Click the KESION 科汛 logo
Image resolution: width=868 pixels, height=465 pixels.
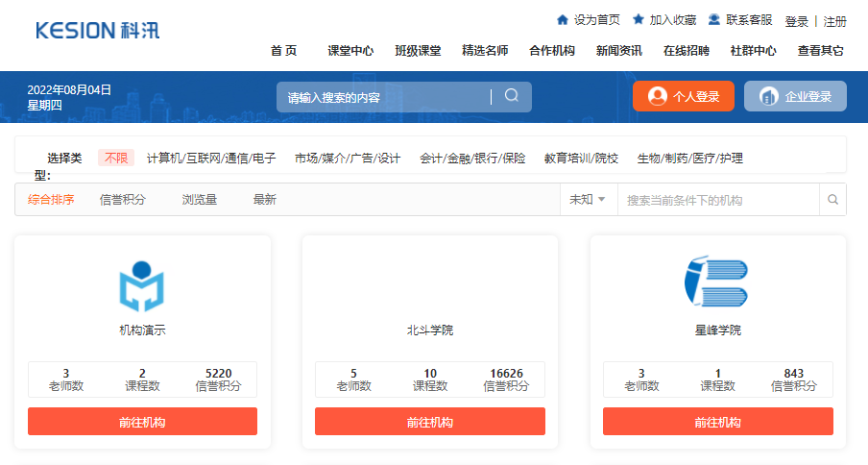coord(97,31)
